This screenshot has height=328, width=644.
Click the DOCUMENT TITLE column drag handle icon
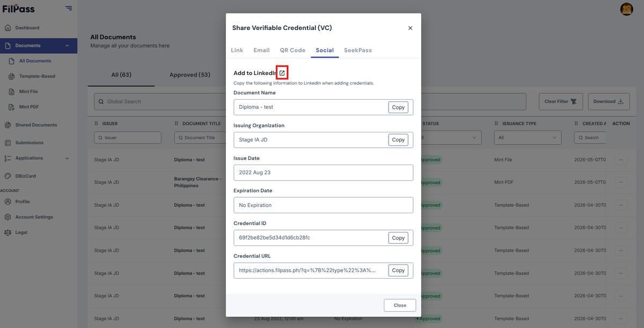pyautogui.click(x=177, y=124)
